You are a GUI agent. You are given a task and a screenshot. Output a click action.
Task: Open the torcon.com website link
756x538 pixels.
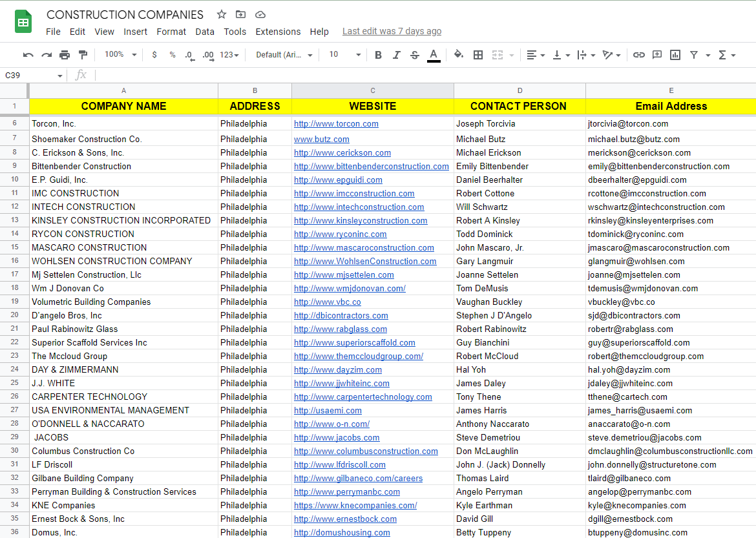pyautogui.click(x=336, y=124)
